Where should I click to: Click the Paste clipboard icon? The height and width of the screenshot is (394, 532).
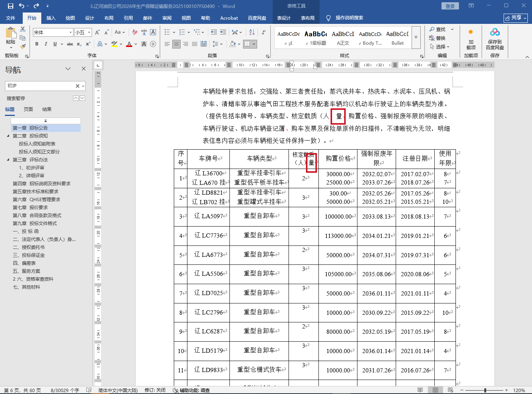click(11, 33)
